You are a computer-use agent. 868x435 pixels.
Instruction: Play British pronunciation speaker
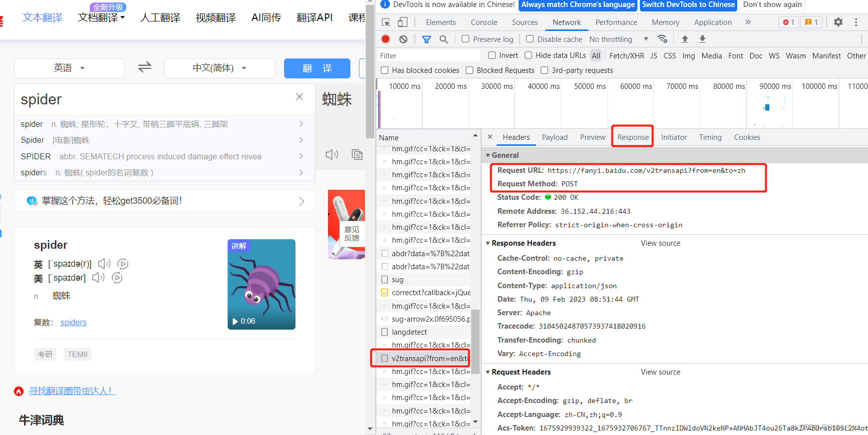pyautogui.click(x=104, y=264)
